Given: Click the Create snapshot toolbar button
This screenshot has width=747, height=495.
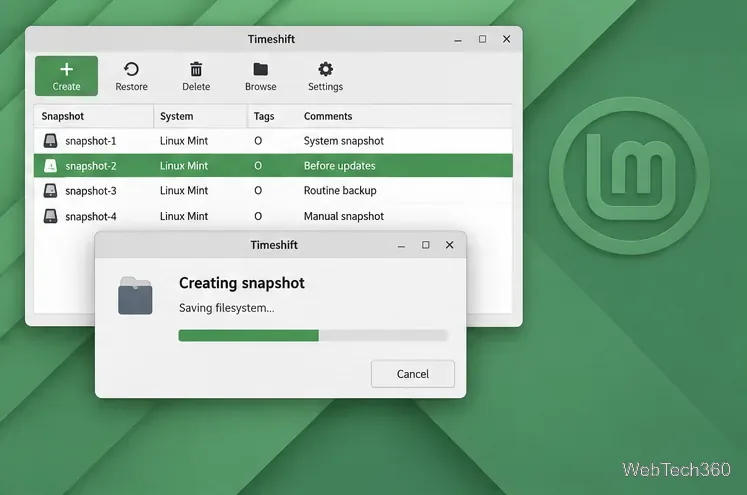Looking at the screenshot, I should click(66, 76).
